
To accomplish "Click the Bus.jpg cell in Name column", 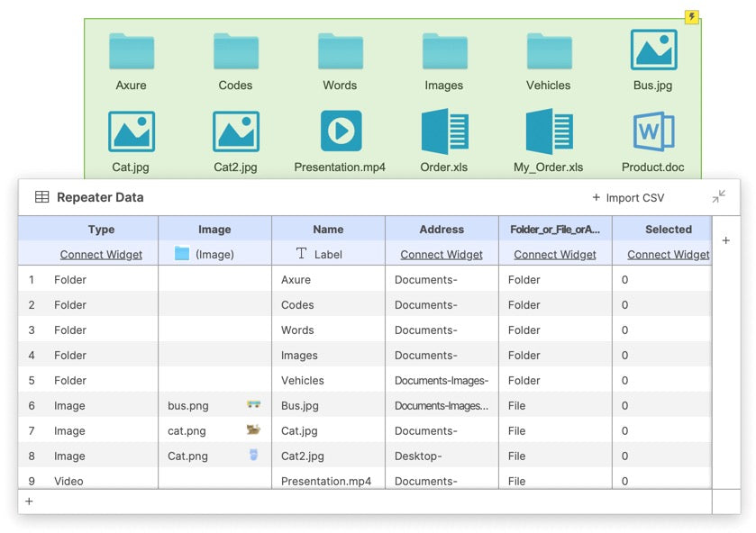I will [328, 405].
